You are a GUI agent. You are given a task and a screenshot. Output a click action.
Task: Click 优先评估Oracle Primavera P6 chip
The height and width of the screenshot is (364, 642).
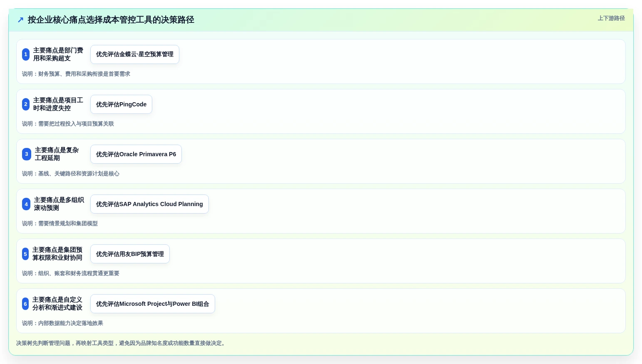click(x=136, y=154)
